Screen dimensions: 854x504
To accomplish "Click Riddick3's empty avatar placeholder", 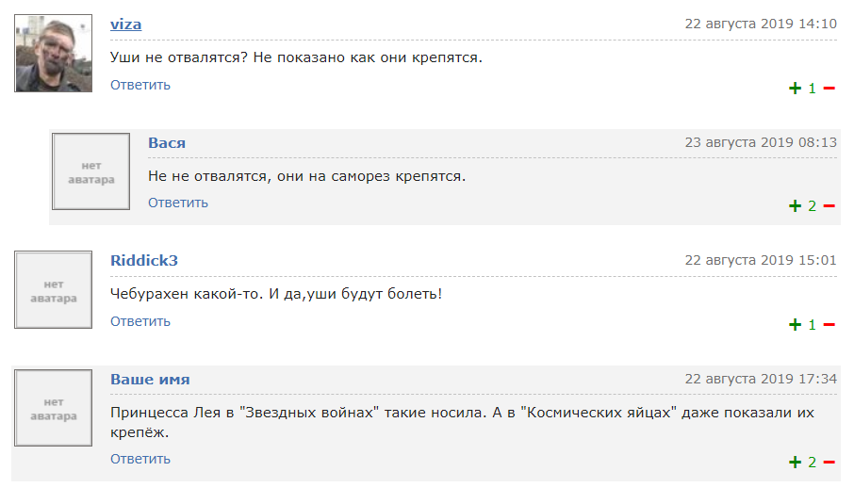I will (x=54, y=289).
